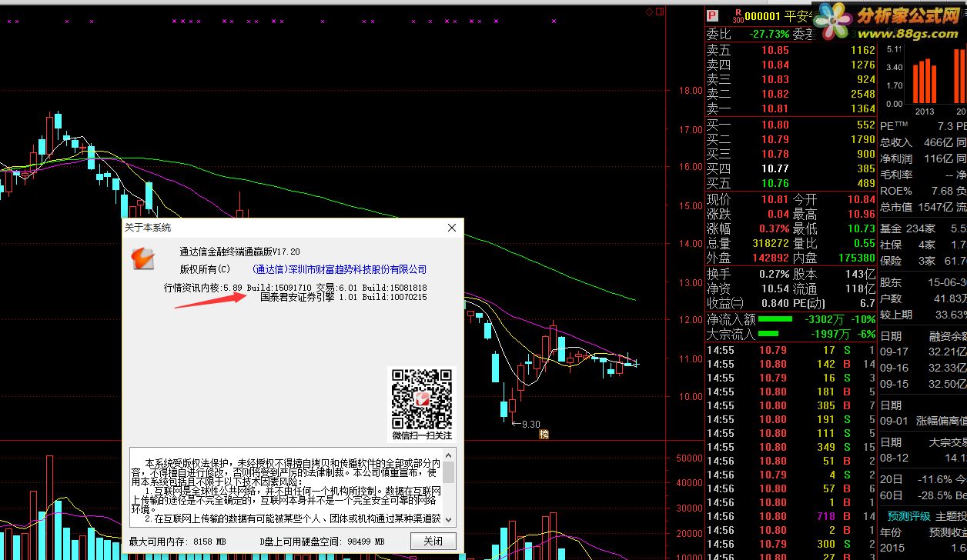Viewport: 967px width, 560px height.
Task: Click the 买一 price 10.80
Action: coord(775,125)
